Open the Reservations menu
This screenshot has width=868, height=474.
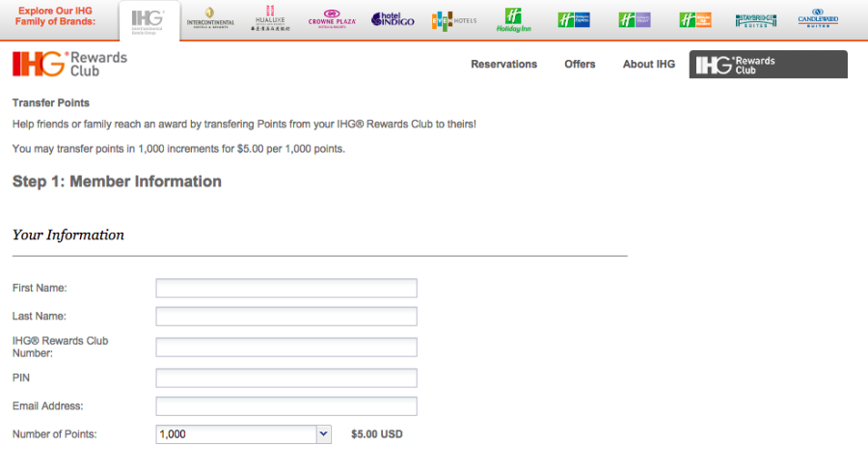tap(503, 65)
